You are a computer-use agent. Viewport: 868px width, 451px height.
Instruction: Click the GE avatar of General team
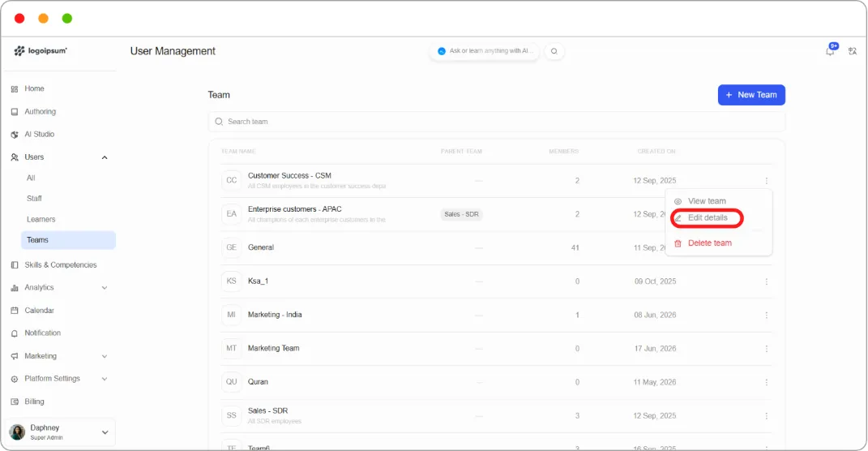click(x=232, y=247)
